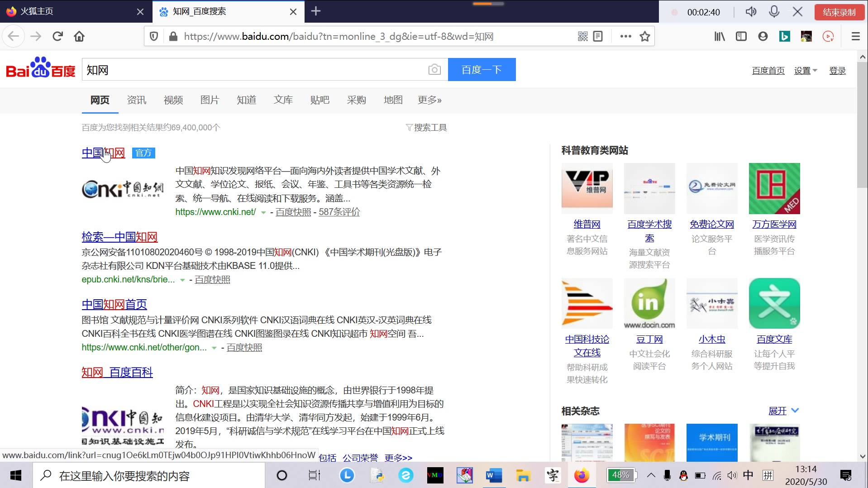Open Task View on the taskbar
The width and height of the screenshot is (868, 488).
pyautogui.click(x=314, y=475)
